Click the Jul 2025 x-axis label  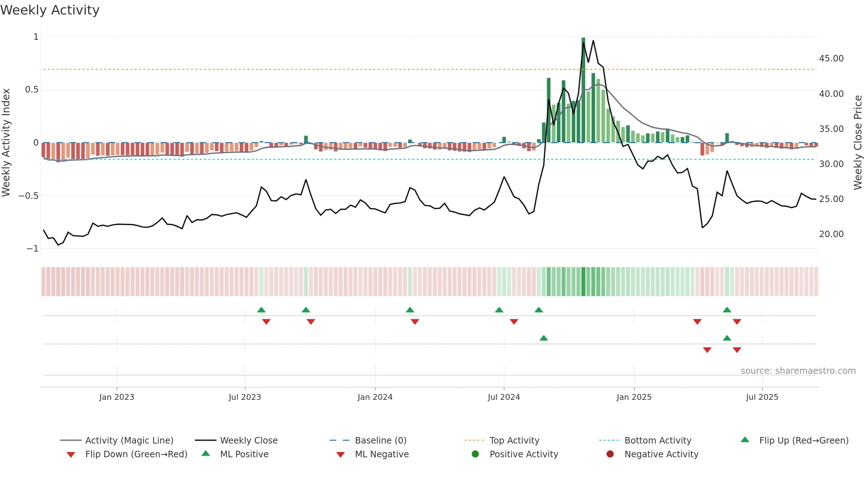(762, 397)
